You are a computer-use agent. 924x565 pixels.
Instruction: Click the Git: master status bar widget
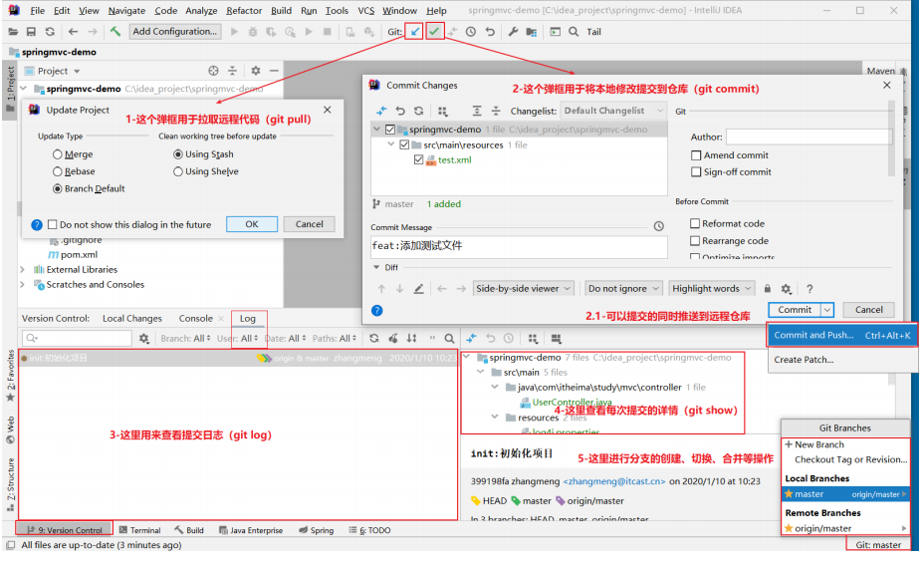pos(878,545)
